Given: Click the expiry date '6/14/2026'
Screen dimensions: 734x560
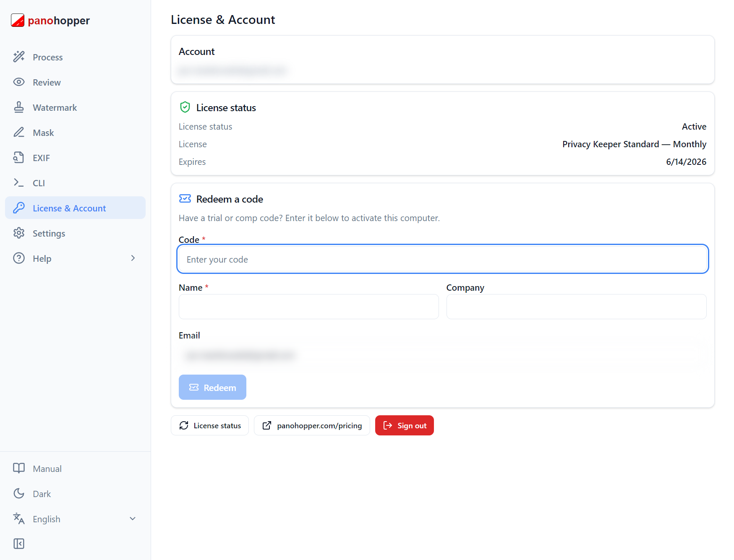Looking at the screenshot, I should point(687,161).
